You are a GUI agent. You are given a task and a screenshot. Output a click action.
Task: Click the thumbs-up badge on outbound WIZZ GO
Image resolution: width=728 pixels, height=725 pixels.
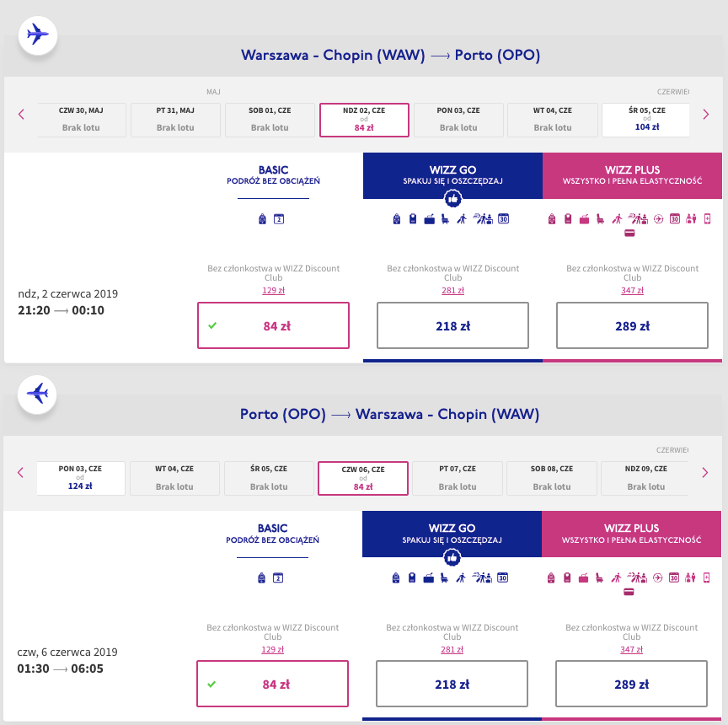pyautogui.click(x=452, y=199)
